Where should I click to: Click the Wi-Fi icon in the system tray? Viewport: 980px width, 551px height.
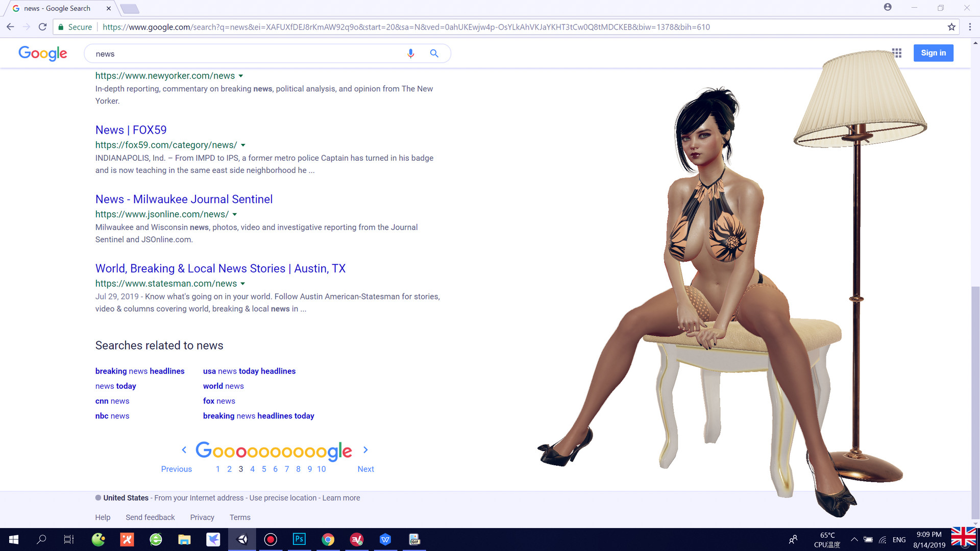pos(882,539)
